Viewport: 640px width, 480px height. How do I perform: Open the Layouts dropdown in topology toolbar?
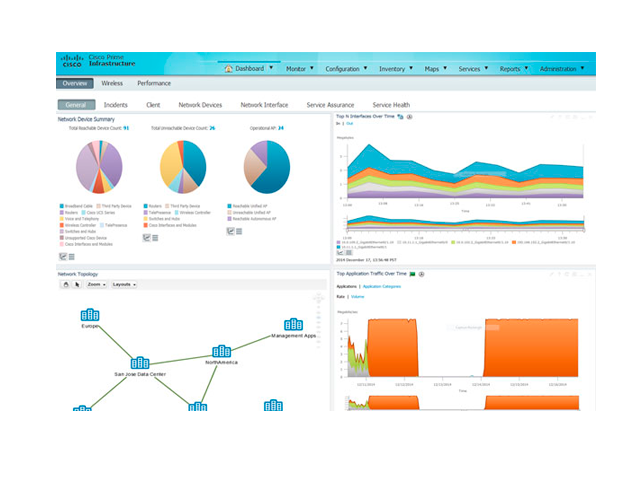[124, 284]
